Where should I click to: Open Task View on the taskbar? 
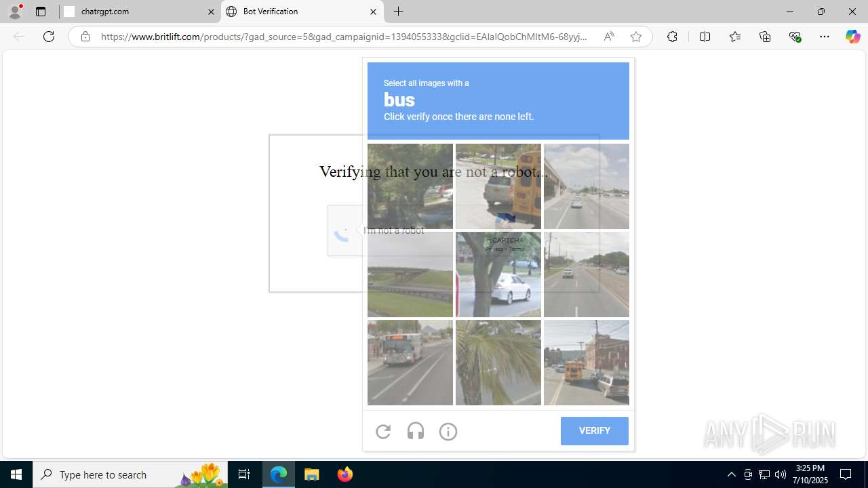244,474
